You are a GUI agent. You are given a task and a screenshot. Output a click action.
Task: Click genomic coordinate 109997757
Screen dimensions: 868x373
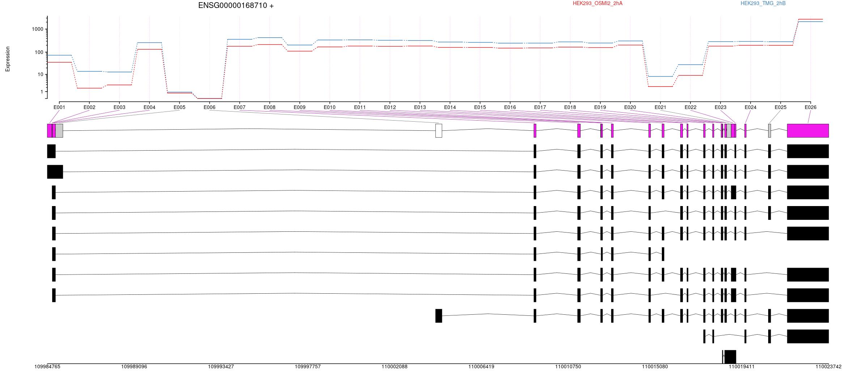tap(308, 366)
